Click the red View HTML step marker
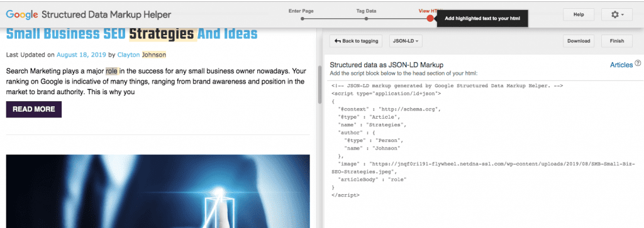Viewport: 644px width, 228px height. [430, 18]
